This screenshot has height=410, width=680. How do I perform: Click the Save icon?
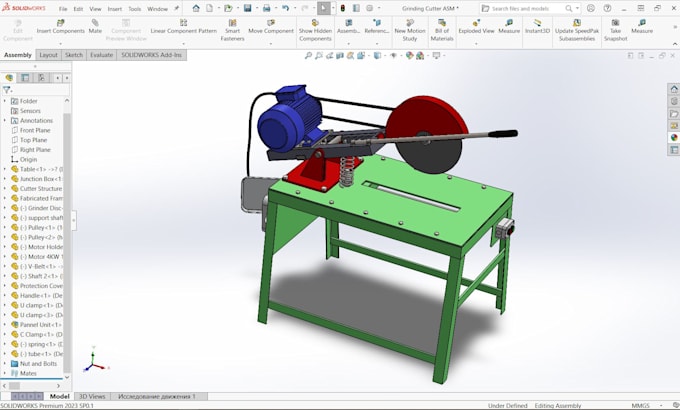247,8
